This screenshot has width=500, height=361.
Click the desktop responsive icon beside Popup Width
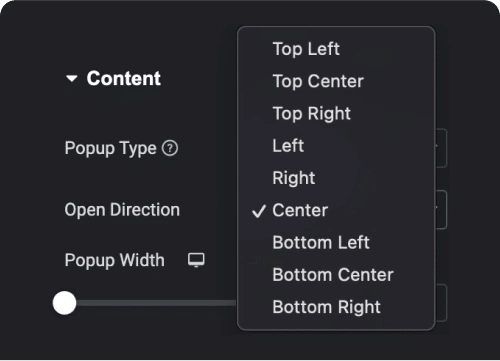(196, 260)
